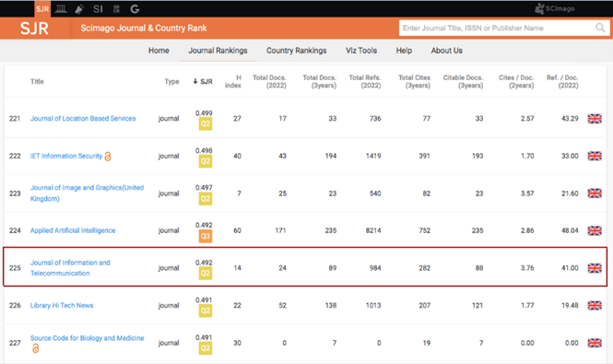The height and width of the screenshot is (364, 613).
Task: Click the open access icon beside IET Information Security
Action: [x=108, y=157]
